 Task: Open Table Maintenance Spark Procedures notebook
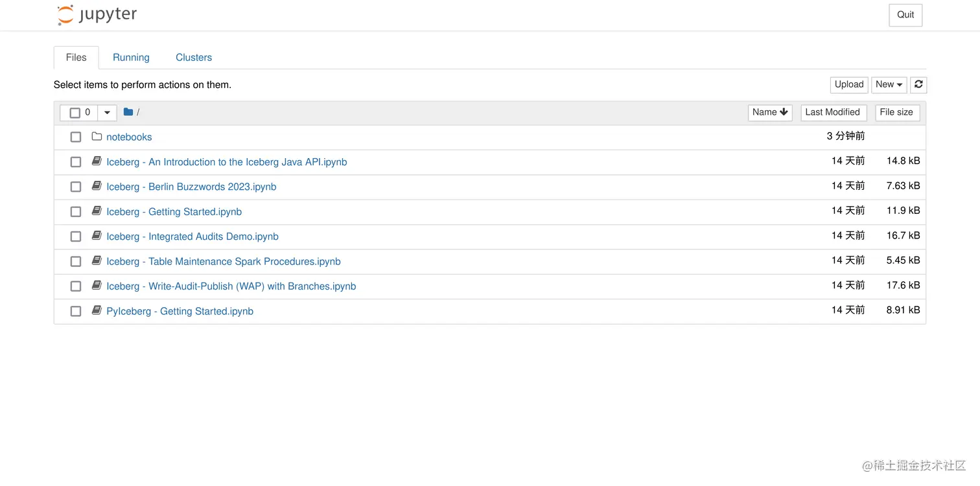[x=224, y=261]
